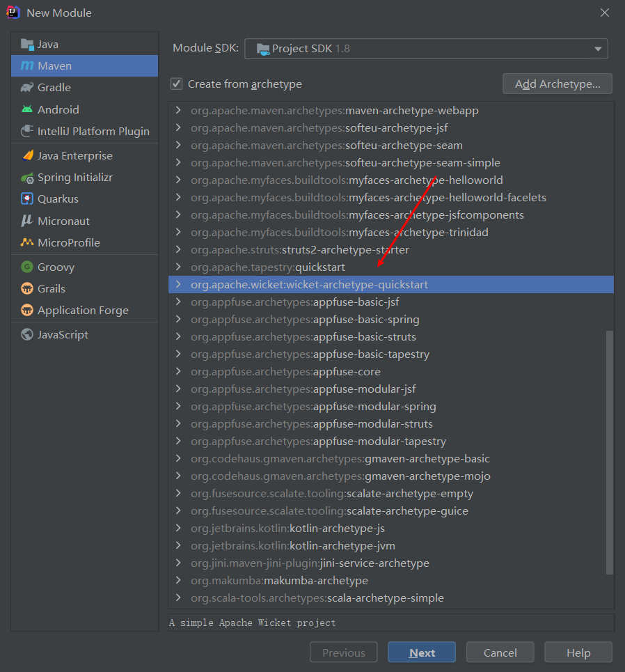Select myfaces-archetype-jsfcomponents archetype
Screen dimensions: 625x672
(x=391, y=214)
